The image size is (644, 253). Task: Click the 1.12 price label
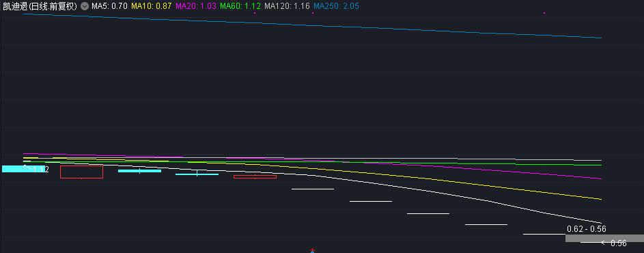pos(41,170)
